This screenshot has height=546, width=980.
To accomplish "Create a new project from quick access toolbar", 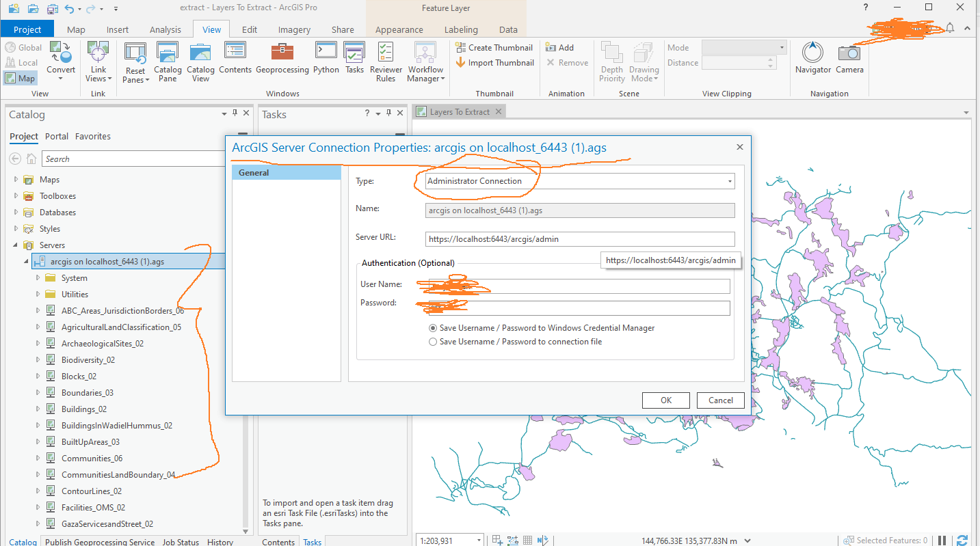I will click(14, 8).
